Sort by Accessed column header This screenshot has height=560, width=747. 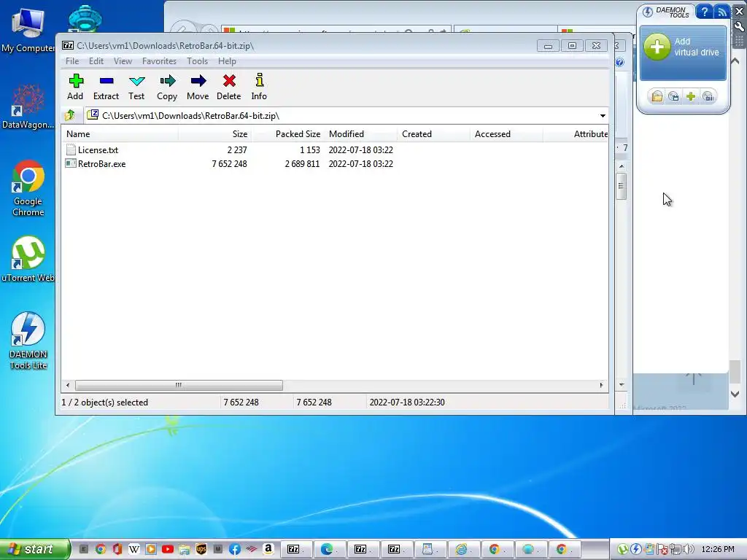tap(506, 134)
